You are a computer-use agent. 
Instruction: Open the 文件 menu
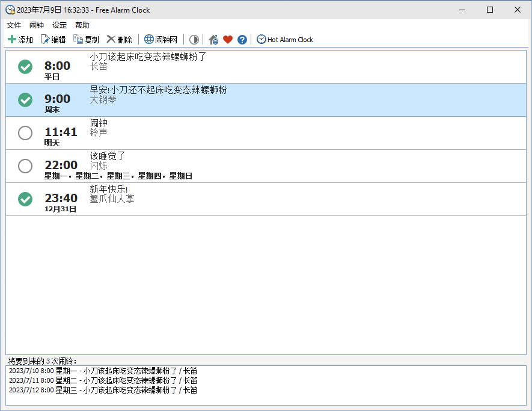(x=14, y=25)
